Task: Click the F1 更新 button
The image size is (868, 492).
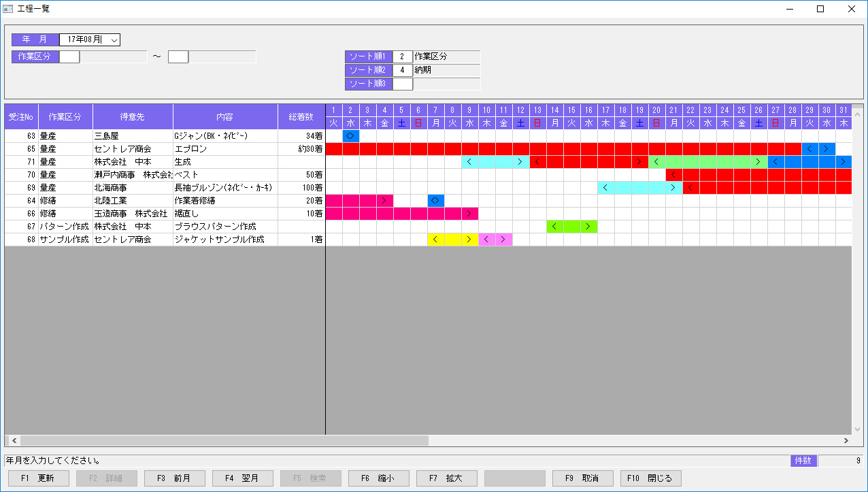Action: [39, 478]
